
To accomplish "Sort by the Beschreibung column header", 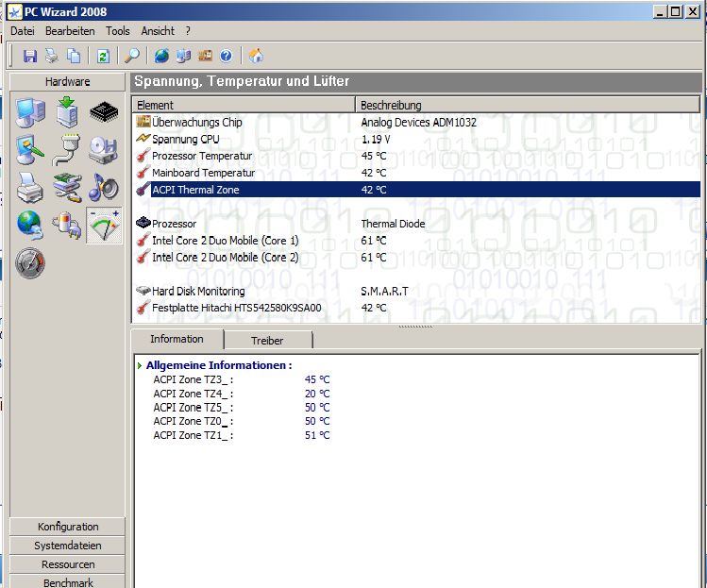I will pyautogui.click(x=528, y=105).
